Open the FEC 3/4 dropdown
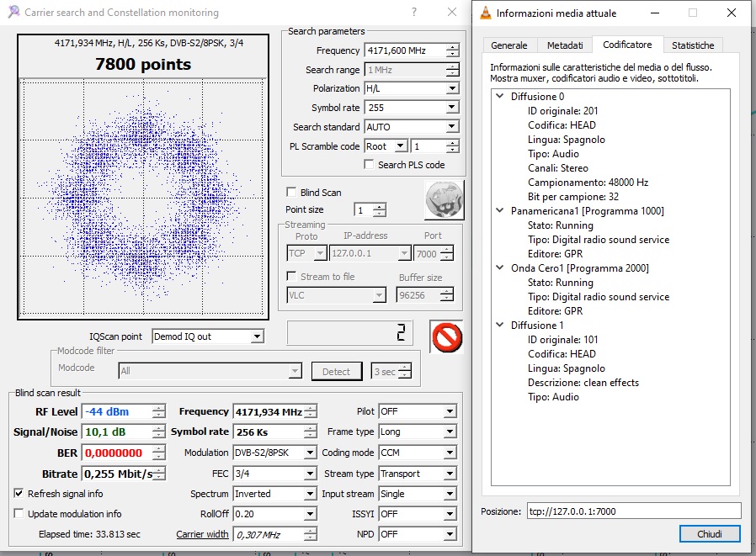This screenshot has height=556, width=756. click(311, 474)
